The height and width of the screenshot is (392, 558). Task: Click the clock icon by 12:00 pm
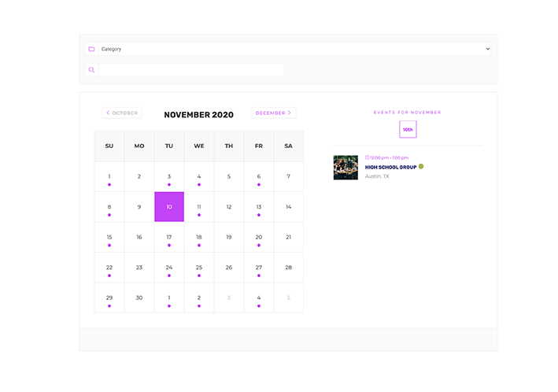[367, 157]
